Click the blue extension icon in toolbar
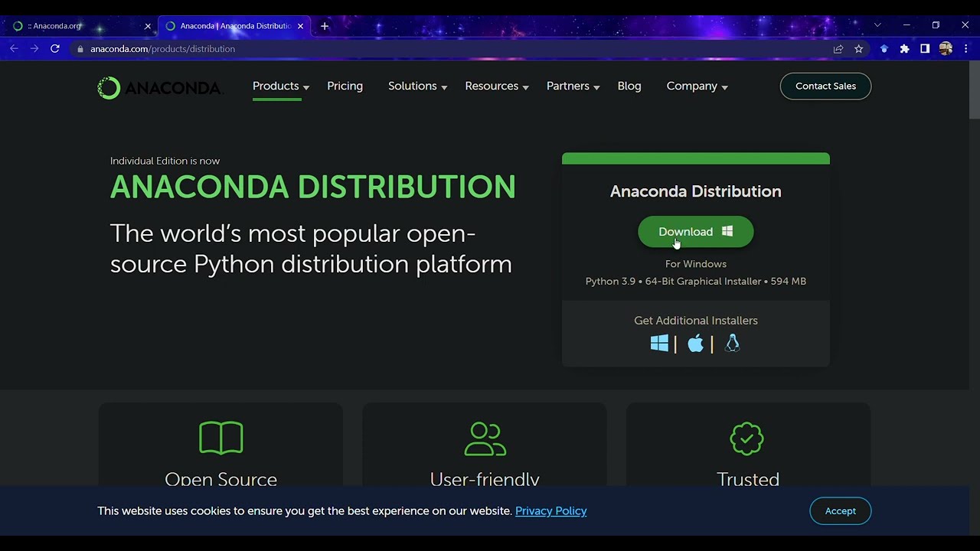 click(x=884, y=49)
